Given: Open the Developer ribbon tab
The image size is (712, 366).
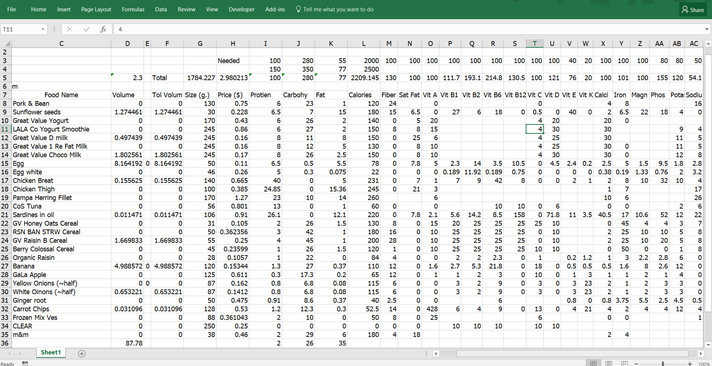Looking at the screenshot, I should tap(242, 9).
